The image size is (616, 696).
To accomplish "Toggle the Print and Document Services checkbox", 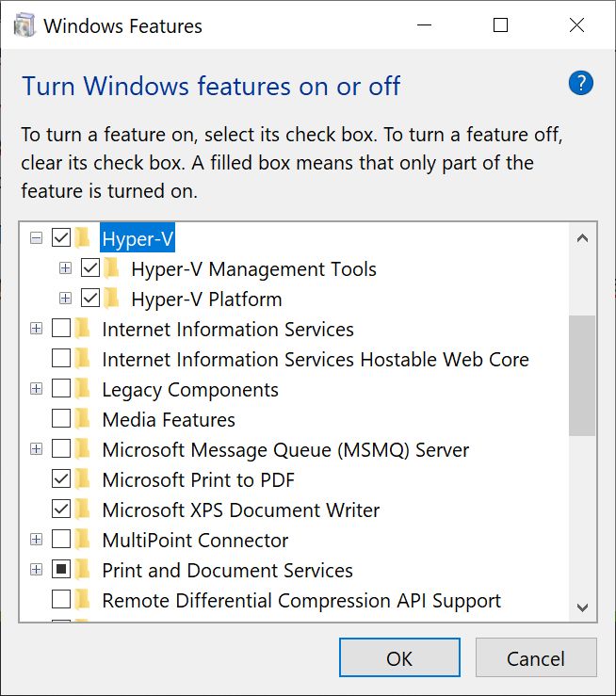I will click(61, 569).
